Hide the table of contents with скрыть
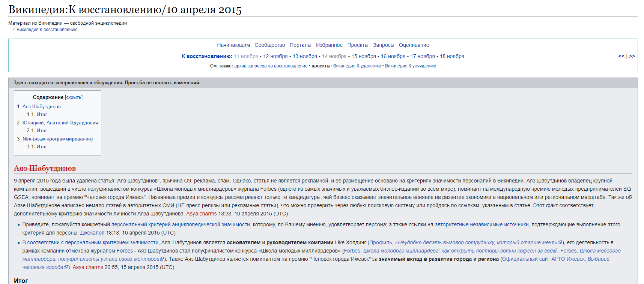Image resolution: width=644 pixels, height=284 pixels. click(x=74, y=97)
